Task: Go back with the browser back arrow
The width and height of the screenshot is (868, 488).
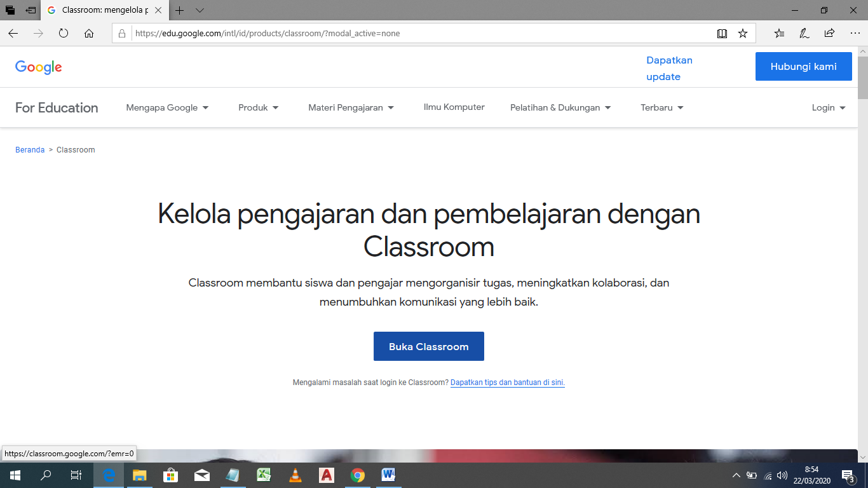Action: point(13,34)
